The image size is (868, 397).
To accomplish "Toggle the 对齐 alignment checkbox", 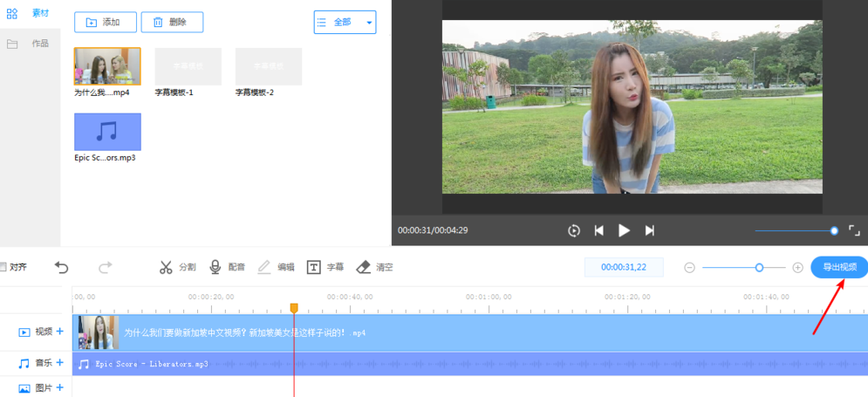I will (x=3, y=267).
